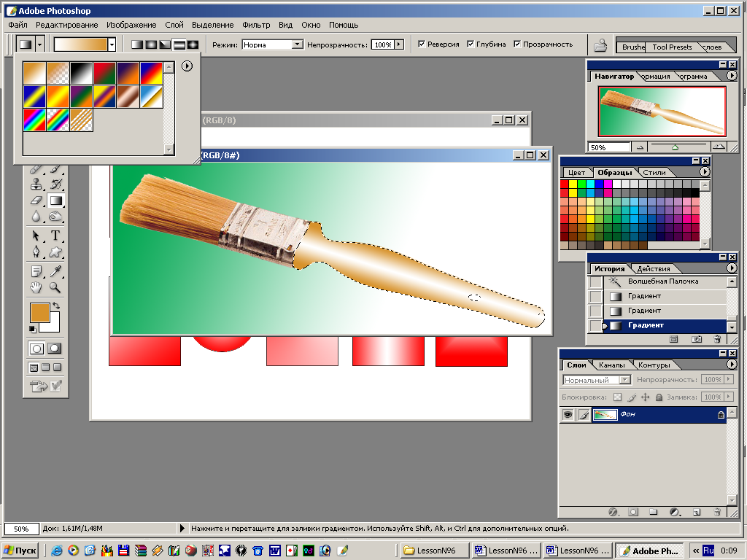Select the Type (T) tool
This screenshot has width=747, height=560.
(55, 236)
